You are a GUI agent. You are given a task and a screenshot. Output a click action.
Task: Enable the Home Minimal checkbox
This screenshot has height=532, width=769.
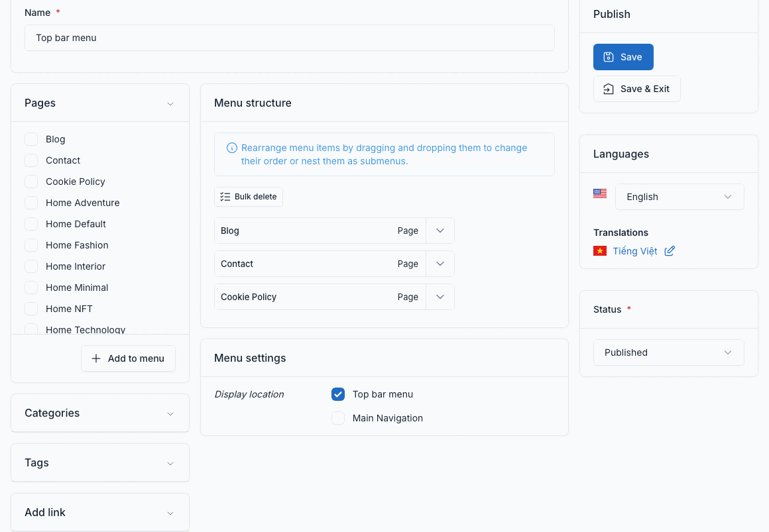point(31,288)
